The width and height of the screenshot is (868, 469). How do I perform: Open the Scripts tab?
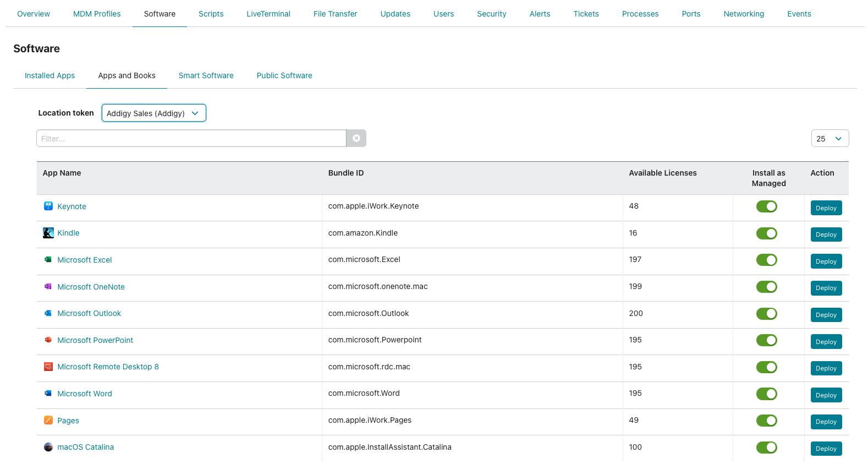point(211,14)
